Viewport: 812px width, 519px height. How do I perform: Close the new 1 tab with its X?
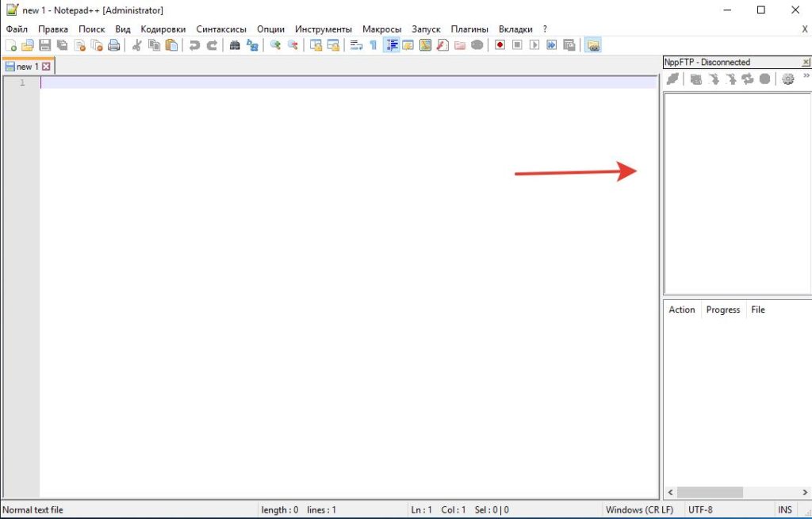pos(46,67)
